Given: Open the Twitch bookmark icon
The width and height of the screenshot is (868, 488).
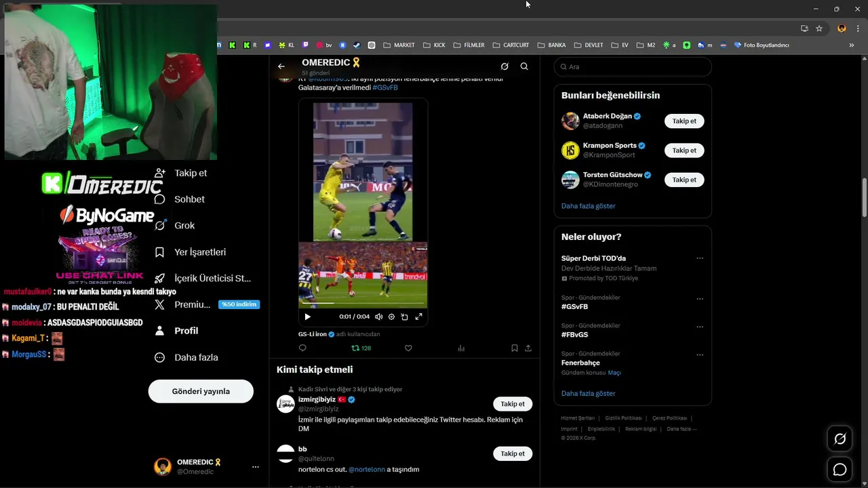Looking at the screenshot, I should [306, 45].
